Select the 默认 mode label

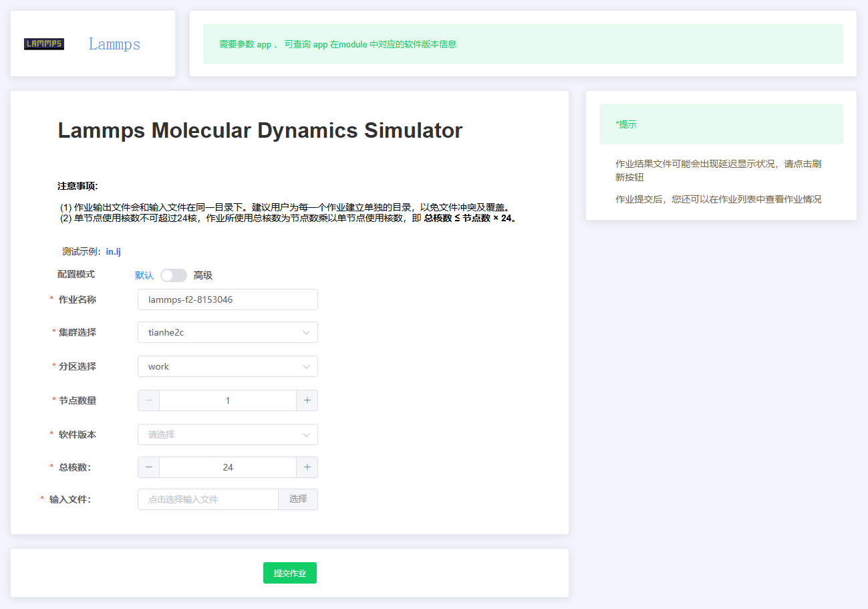[x=144, y=275]
